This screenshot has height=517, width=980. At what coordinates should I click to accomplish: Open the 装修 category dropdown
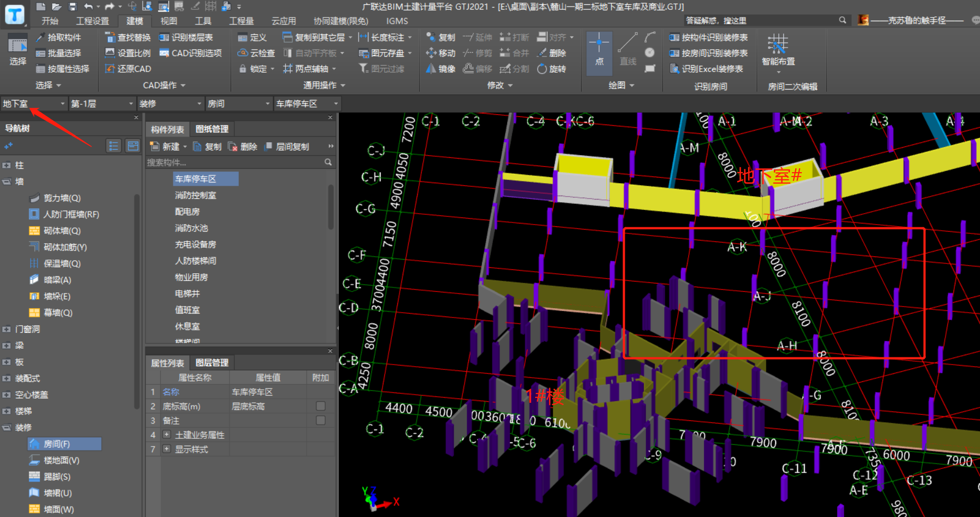170,103
